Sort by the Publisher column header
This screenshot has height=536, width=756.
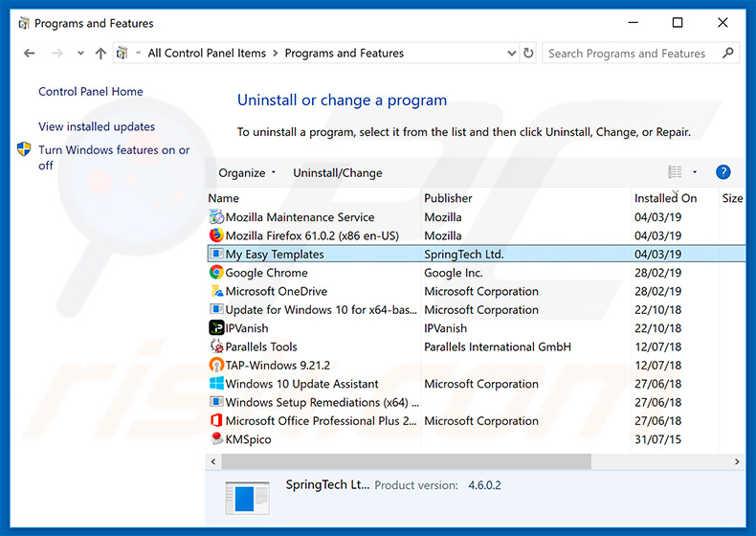pos(448,198)
